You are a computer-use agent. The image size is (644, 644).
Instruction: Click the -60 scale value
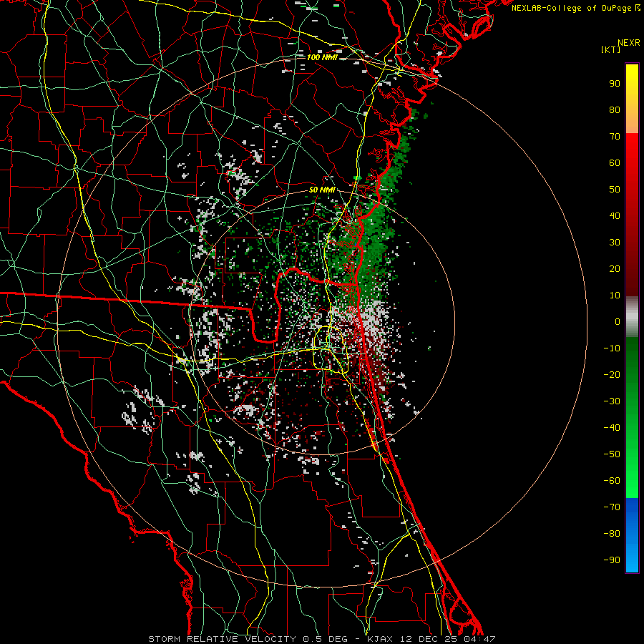pos(612,481)
